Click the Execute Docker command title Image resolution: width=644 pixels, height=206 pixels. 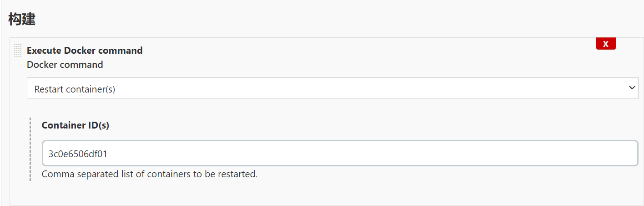point(85,51)
